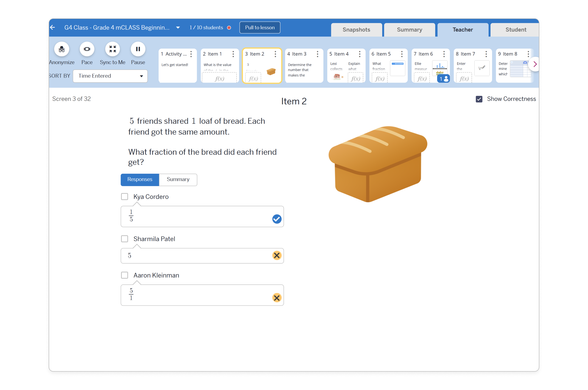The image size is (588, 390).
Task: Click the back arrow to exit the class
Action: (x=52, y=27)
